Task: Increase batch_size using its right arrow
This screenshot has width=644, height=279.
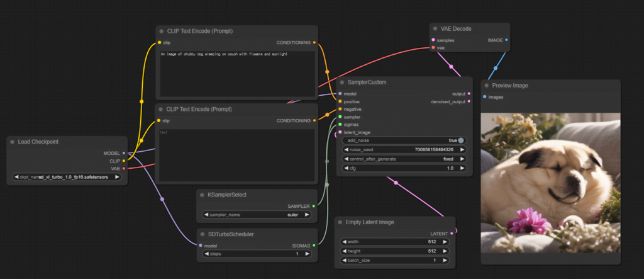Action: (x=445, y=260)
